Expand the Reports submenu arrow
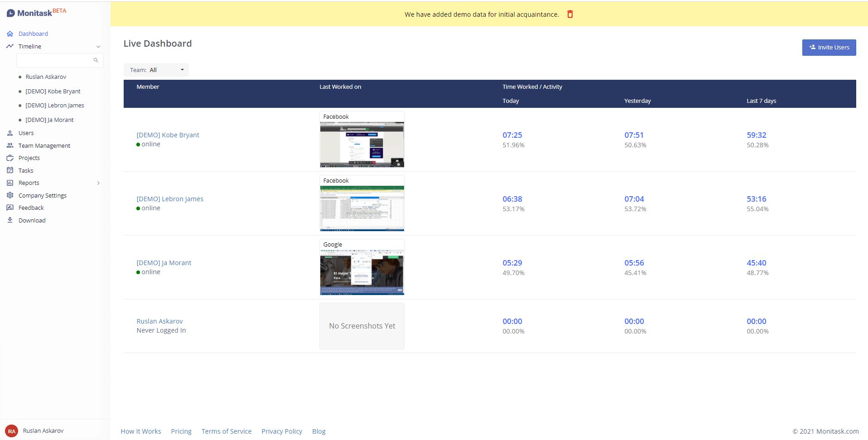The image size is (868, 440). 98,183
